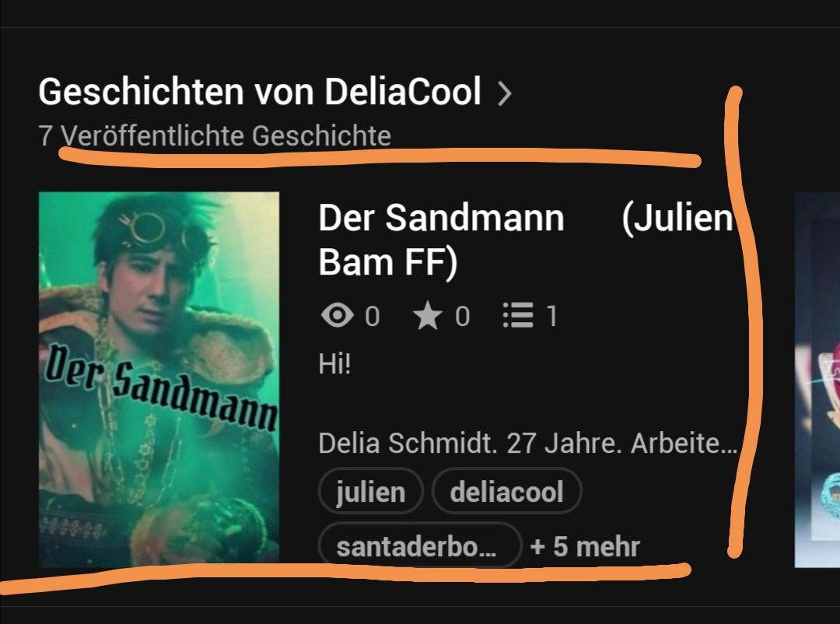
Task: Click the chapter list icon
Action: point(518,315)
